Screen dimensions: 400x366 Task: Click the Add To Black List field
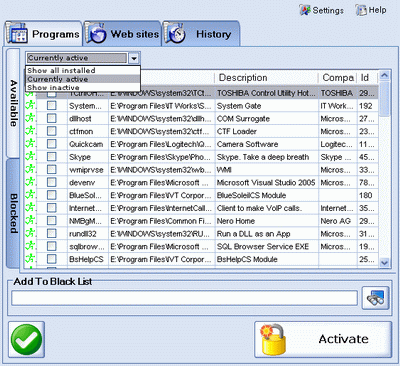[184, 298]
